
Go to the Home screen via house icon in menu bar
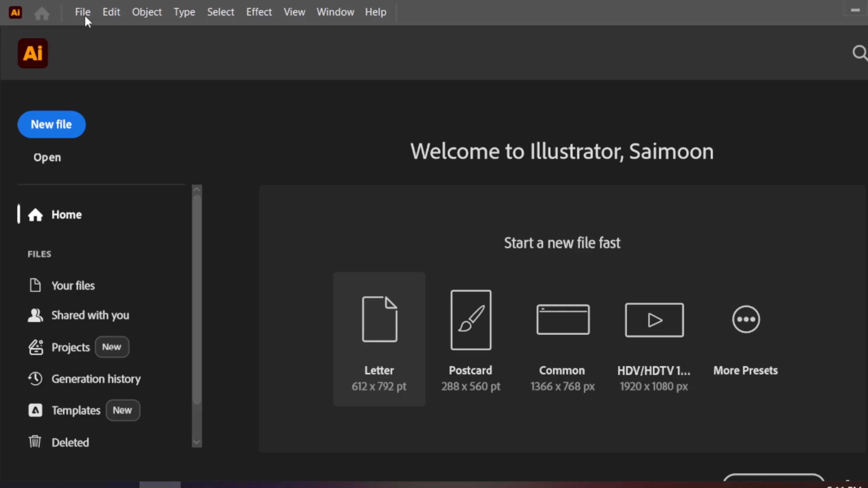tap(42, 14)
